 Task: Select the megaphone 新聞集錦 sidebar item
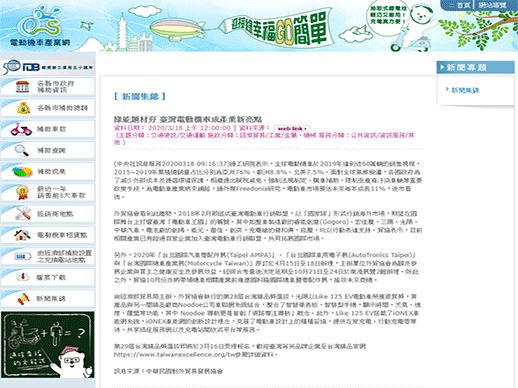(48, 299)
